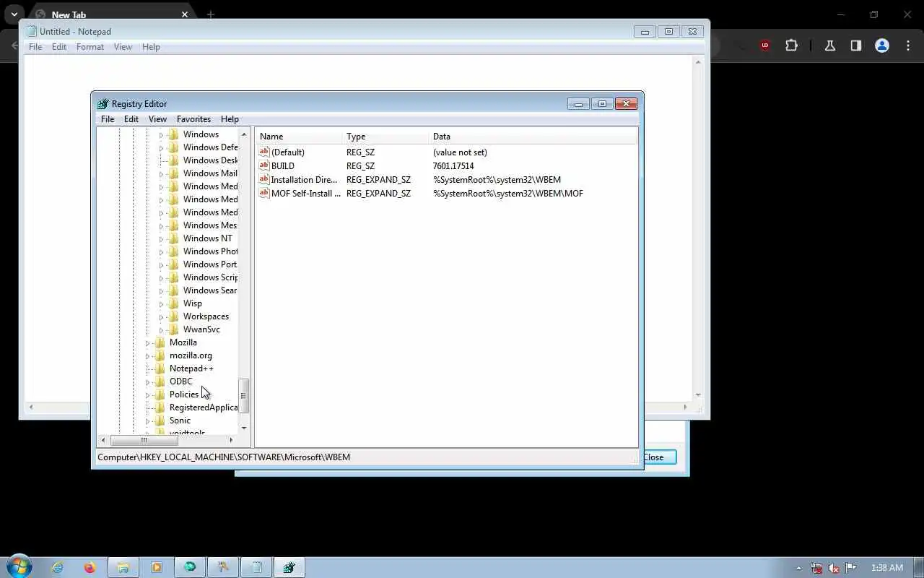Click the Close button behind Registry Editor
Viewport: 924px width, 578px height.
(660, 457)
